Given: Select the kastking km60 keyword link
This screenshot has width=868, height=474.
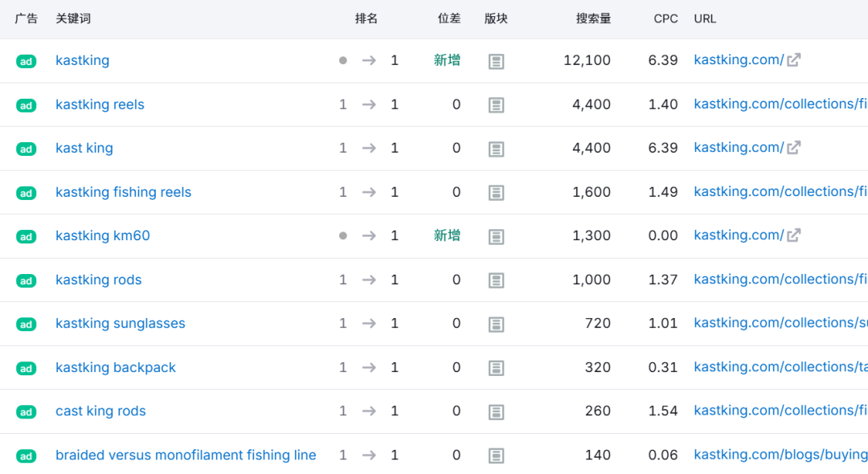Looking at the screenshot, I should (102, 235).
